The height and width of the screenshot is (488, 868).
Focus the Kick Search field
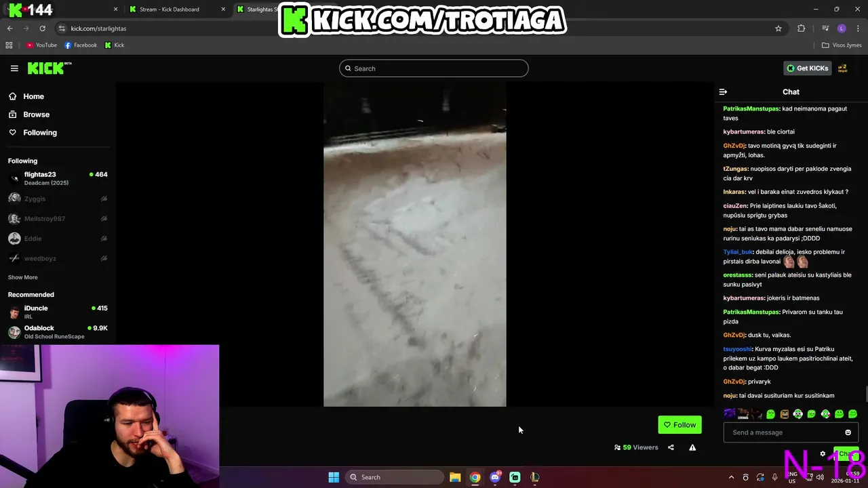(x=434, y=68)
